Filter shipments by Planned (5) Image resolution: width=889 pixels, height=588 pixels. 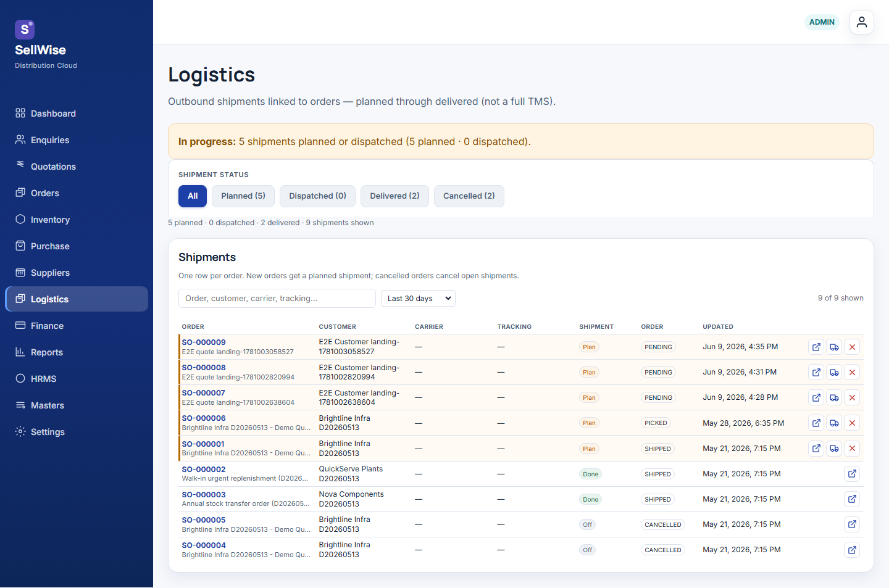243,196
